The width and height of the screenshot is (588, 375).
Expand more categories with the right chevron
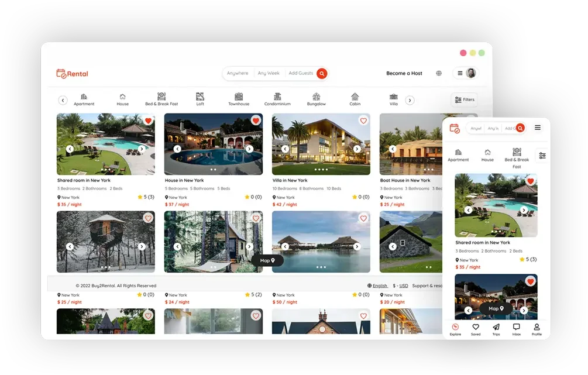tap(410, 99)
